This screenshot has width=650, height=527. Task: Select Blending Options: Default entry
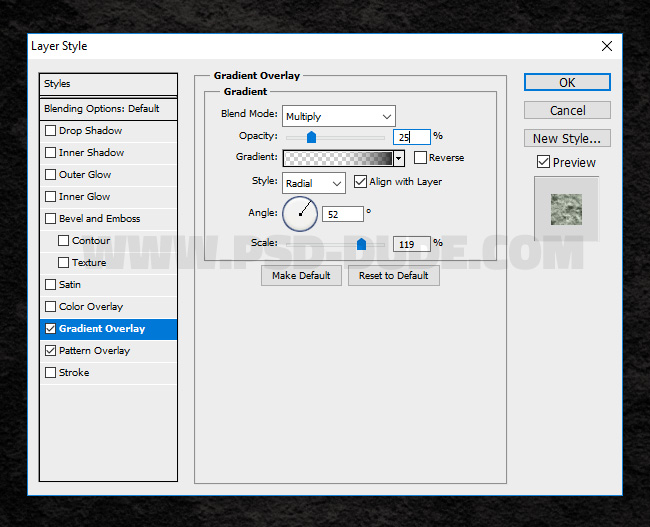tap(101, 108)
